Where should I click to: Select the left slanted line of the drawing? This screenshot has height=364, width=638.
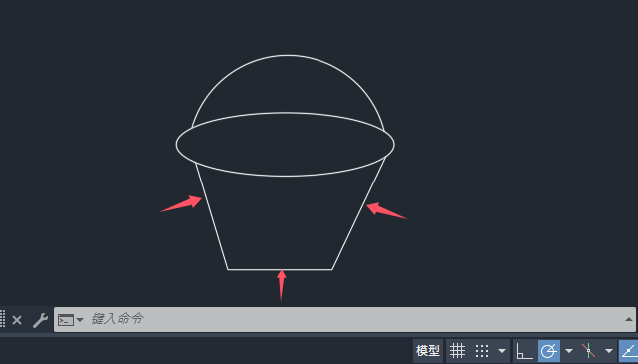pos(212,216)
